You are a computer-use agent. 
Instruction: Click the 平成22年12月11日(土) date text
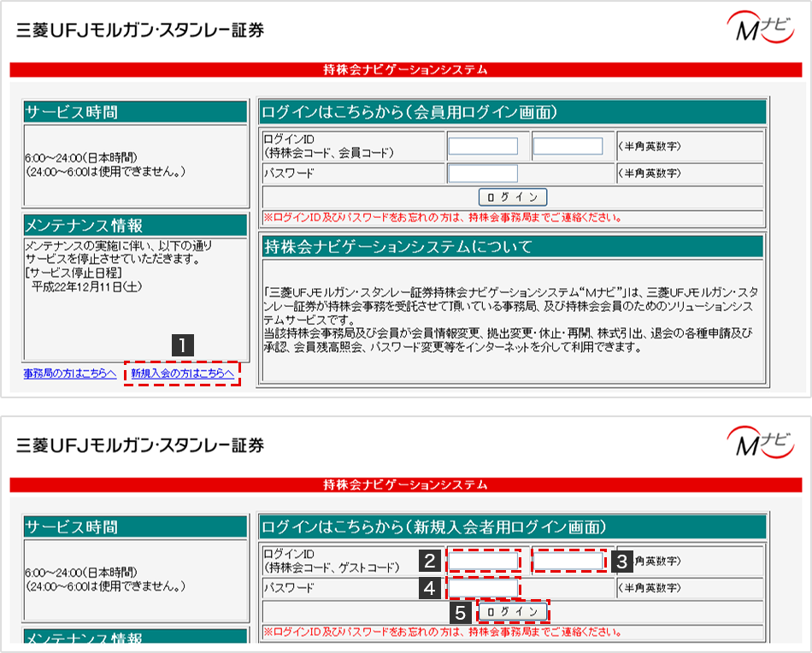coord(86,286)
